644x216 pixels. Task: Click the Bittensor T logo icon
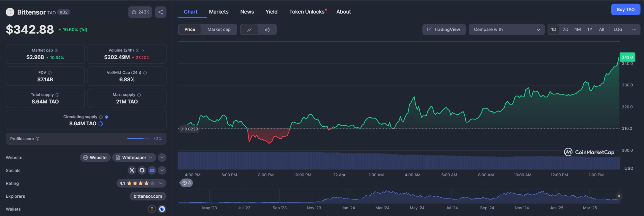(10, 12)
